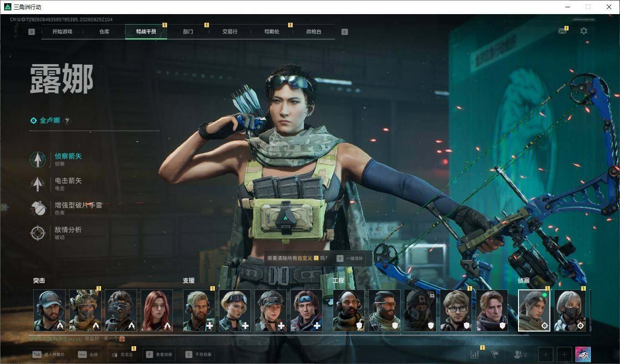Click the first empty squad slot plus

pyautogui.click(x=546, y=354)
